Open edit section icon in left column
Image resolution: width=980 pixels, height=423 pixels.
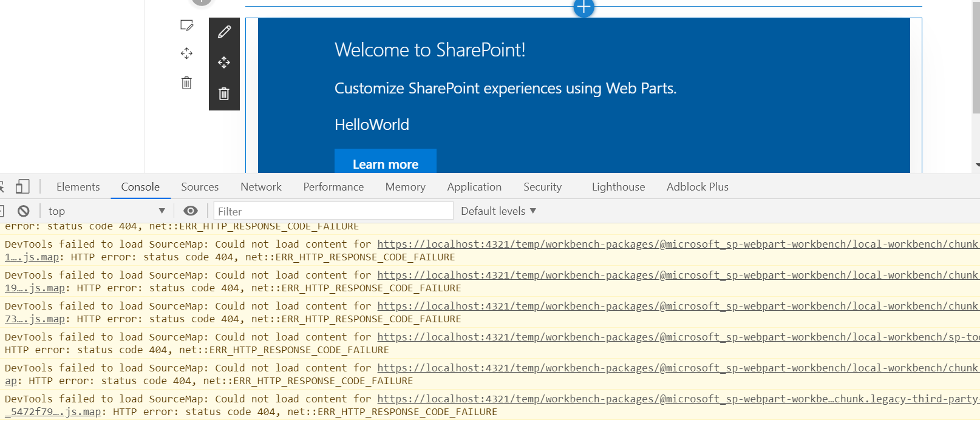(186, 25)
